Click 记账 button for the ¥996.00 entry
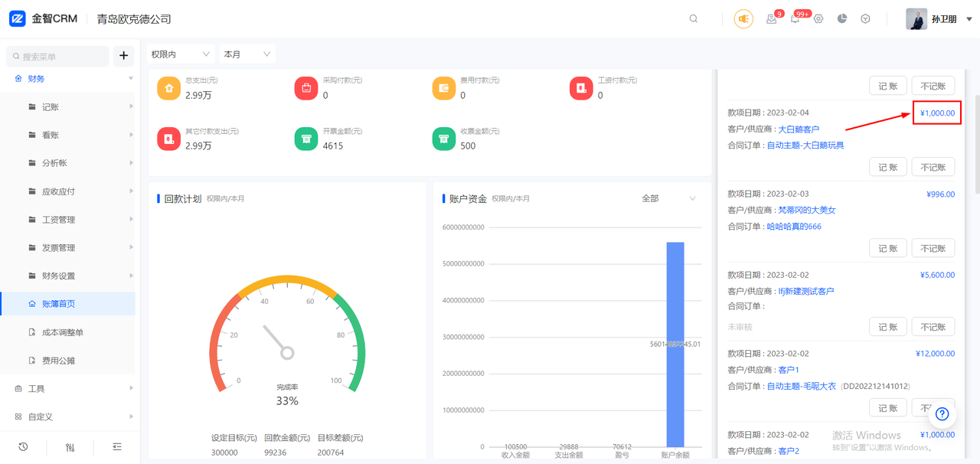The width and height of the screenshot is (980, 464). [887, 248]
